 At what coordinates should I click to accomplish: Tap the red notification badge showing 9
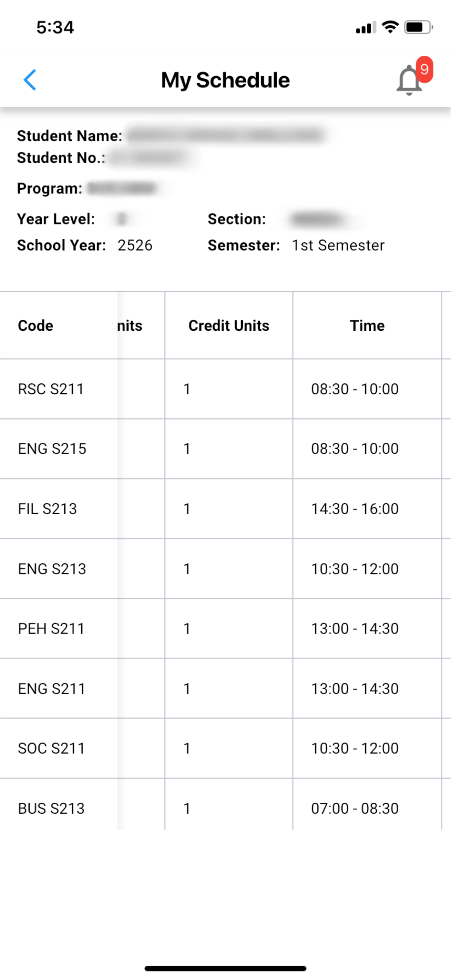click(424, 69)
